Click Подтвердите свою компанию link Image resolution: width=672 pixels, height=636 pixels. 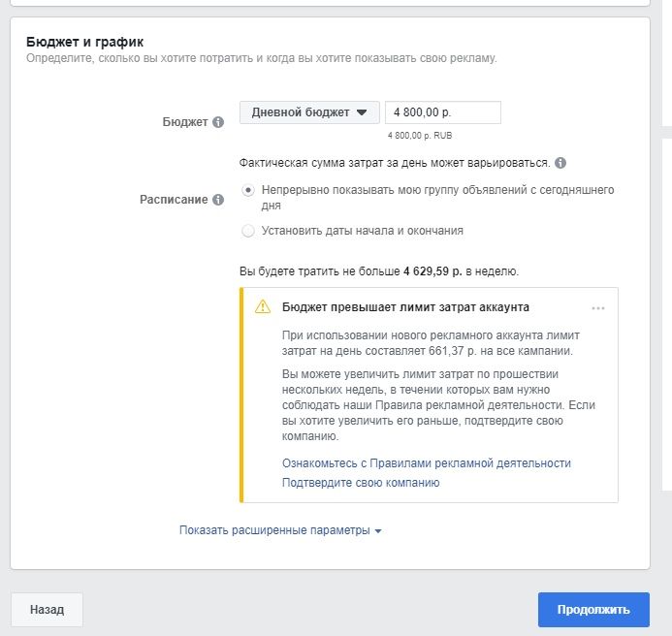[361, 483]
